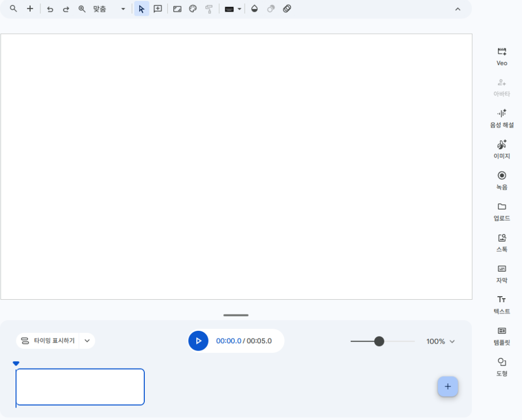This screenshot has width=522, height=420.
Task: Expand the arrow next to keyboard icon
Action: coord(240,9)
